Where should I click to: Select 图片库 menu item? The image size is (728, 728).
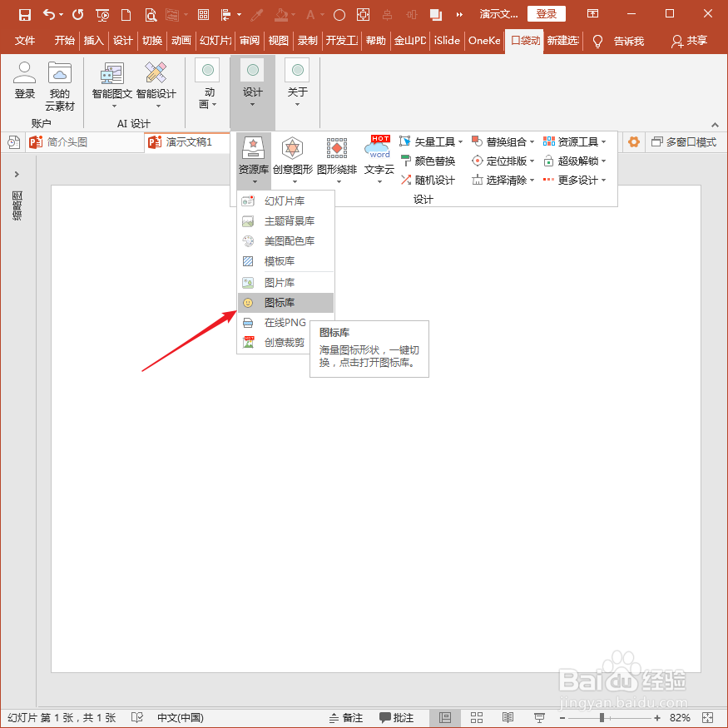tap(285, 282)
